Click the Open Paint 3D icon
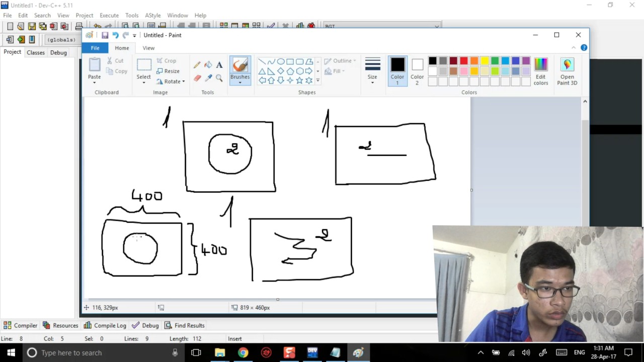This screenshot has height=362, width=644. click(567, 64)
